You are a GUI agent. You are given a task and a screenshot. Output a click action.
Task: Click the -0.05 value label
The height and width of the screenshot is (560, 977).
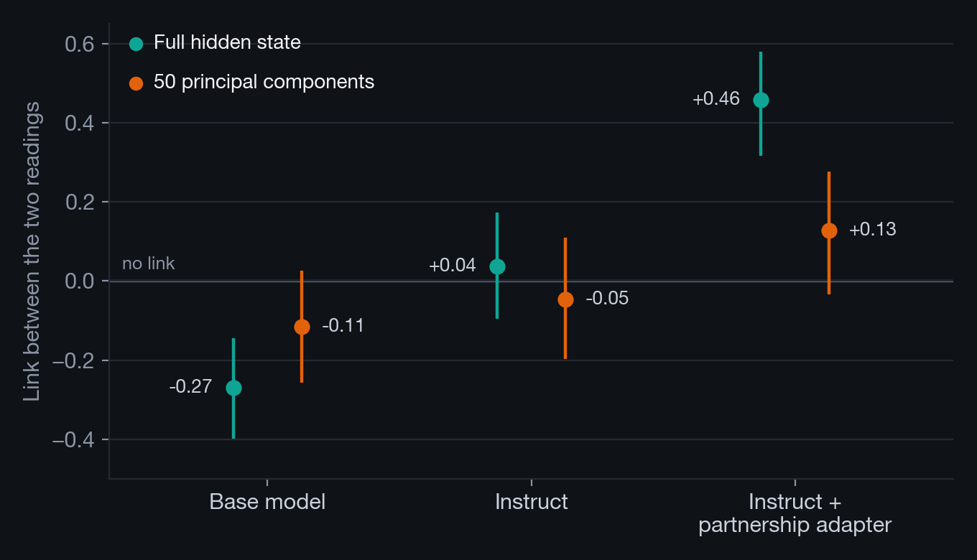607,299
